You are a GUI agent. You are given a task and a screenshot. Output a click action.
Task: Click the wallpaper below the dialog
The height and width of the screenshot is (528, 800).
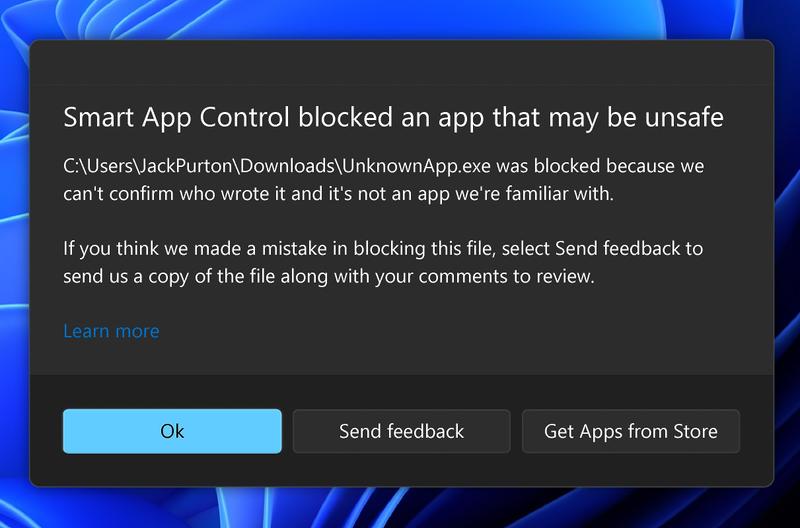pyautogui.click(x=402, y=508)
